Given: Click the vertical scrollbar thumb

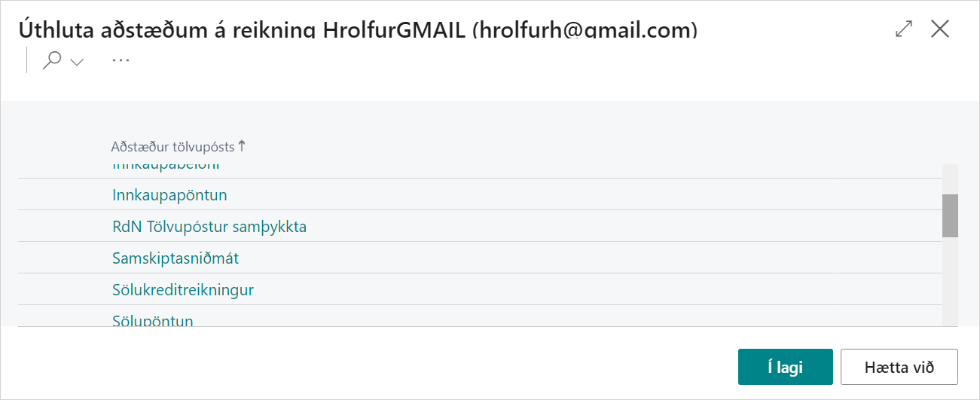Looking at the screenshot, I should (950, 215).
